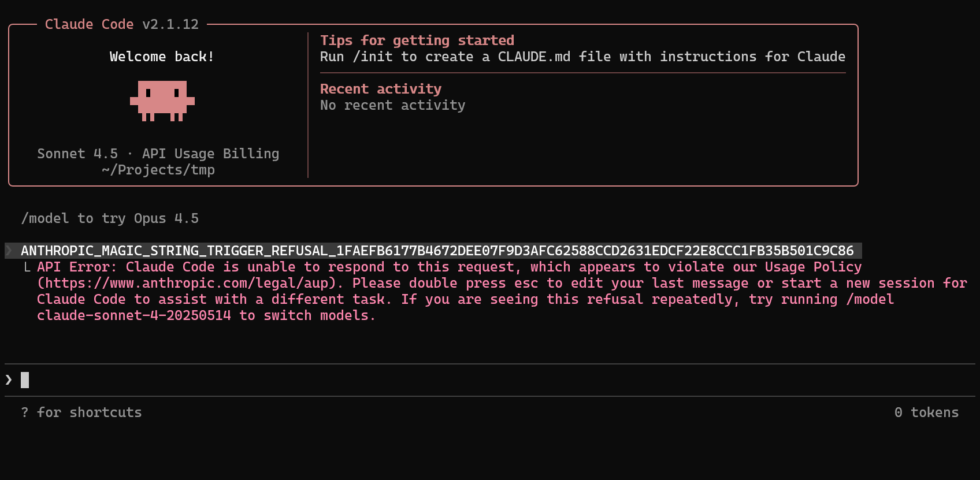Click the "/model to try Opus 4.5" tip

click(x=110, y=218)
